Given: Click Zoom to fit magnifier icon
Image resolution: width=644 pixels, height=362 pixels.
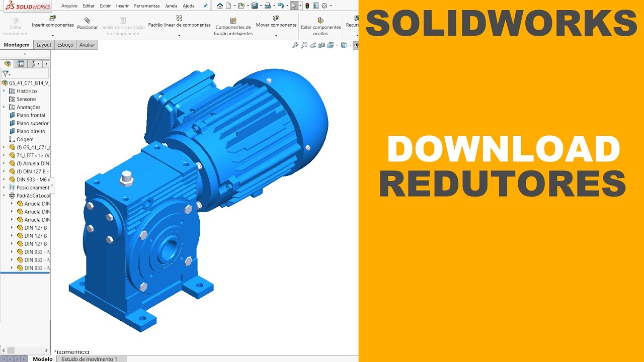Looking at the screenshot, I should click(296, 45).
